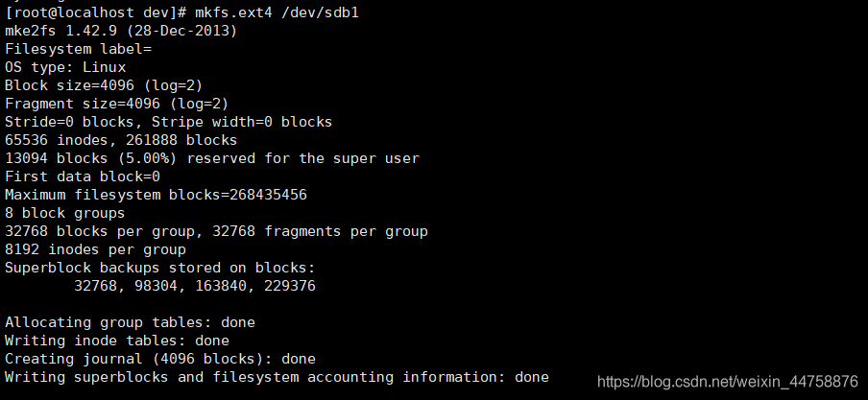Click the 32768 blocks per group line
This screenshot has height=400, width=868.
pos(216,231)
